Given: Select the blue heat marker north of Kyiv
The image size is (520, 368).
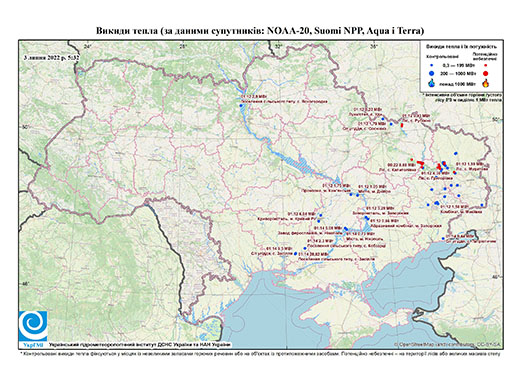Looking at the screenshot, I should 241,106.
